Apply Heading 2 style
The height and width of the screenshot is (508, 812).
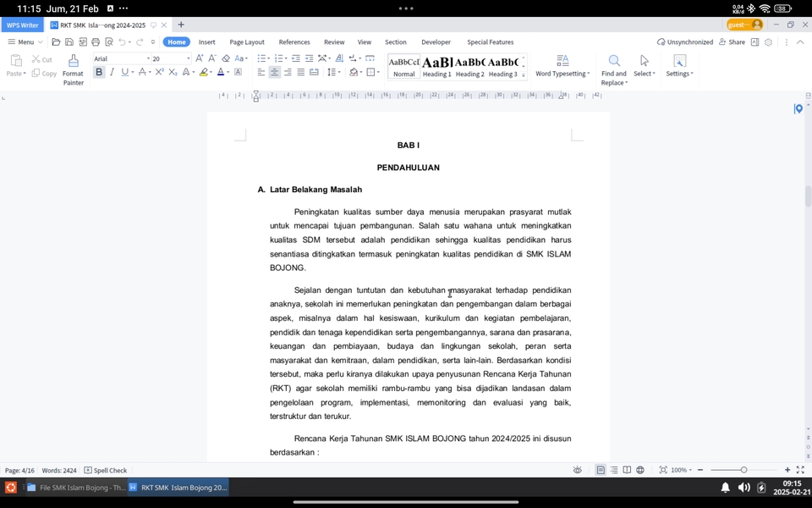469,66
